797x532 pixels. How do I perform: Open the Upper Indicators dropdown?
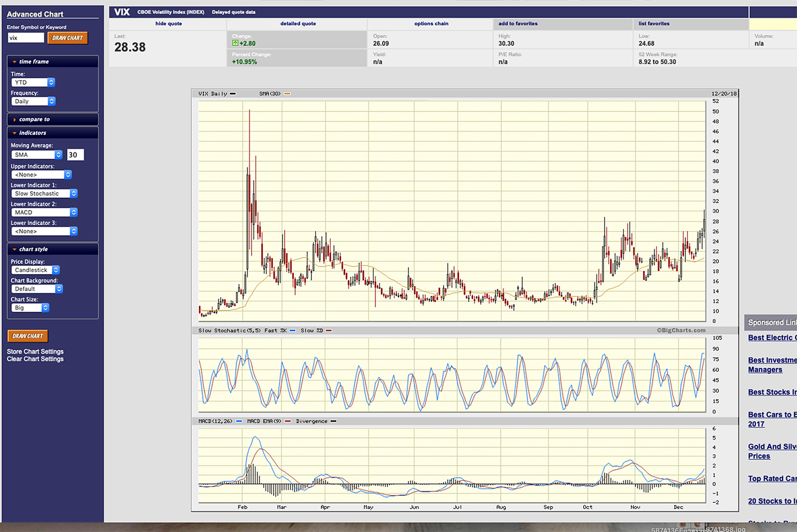[x=42, y=175]
